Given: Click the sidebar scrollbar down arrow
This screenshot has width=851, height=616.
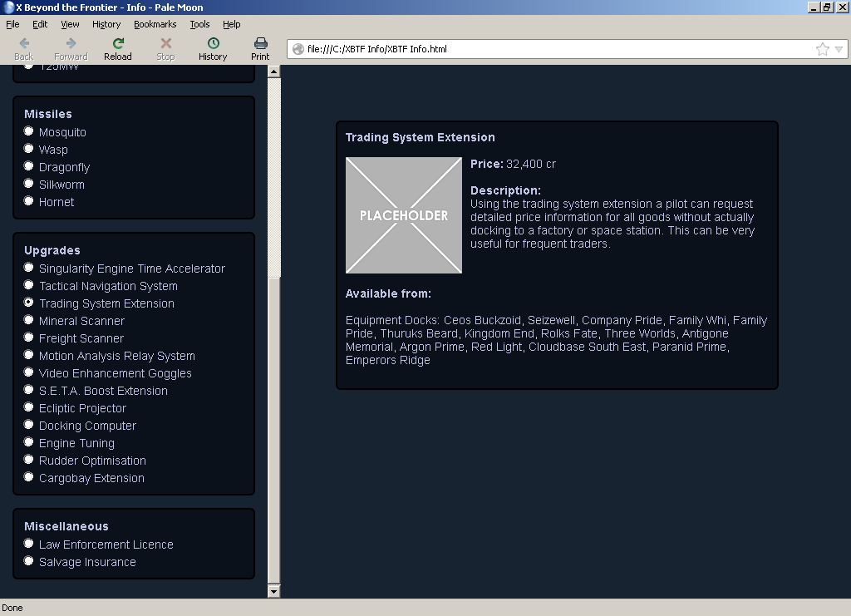Looking at the screenshot, I should click(274, 591).
